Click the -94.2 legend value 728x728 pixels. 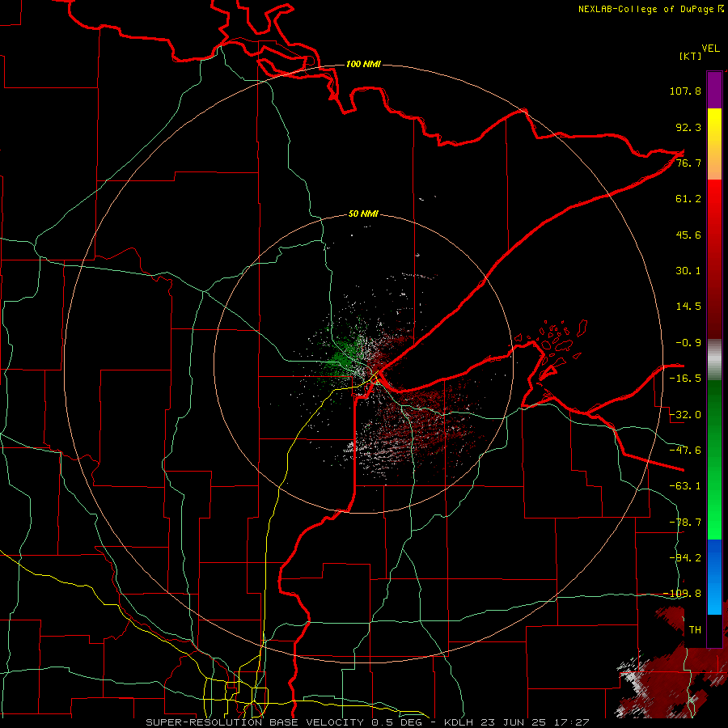pyautogui.click(x=685, y=557)
